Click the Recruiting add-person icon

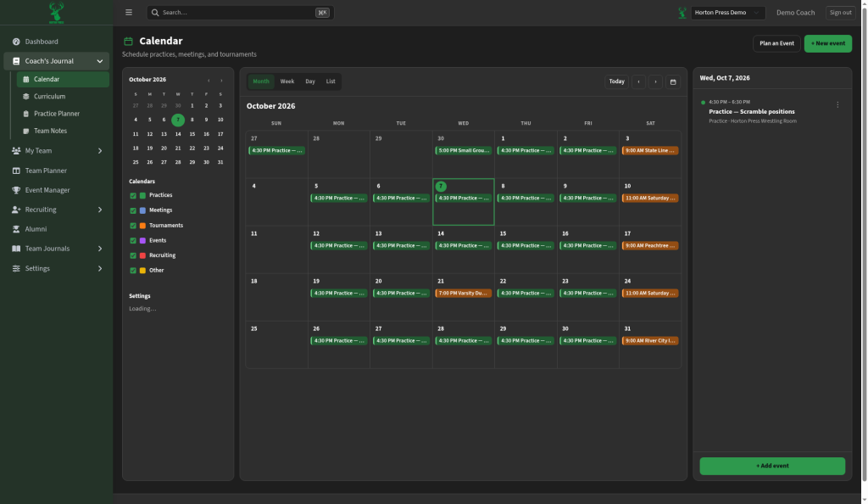[16, 210]
